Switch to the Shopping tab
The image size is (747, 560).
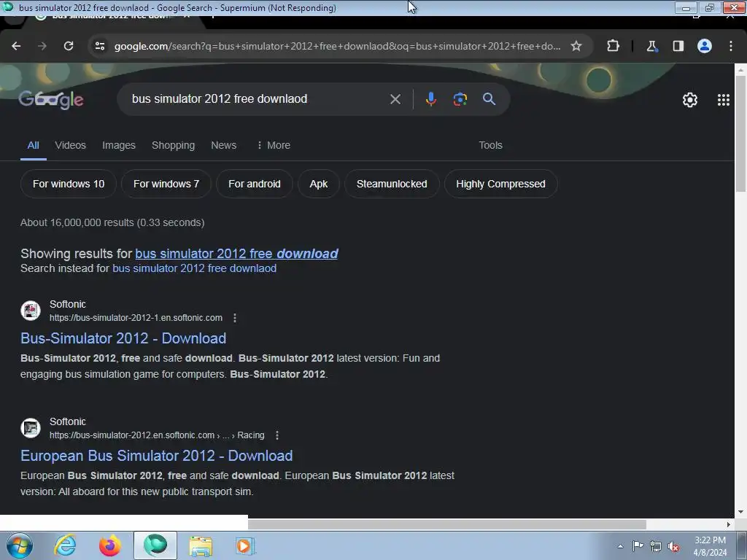click(174, 145)
